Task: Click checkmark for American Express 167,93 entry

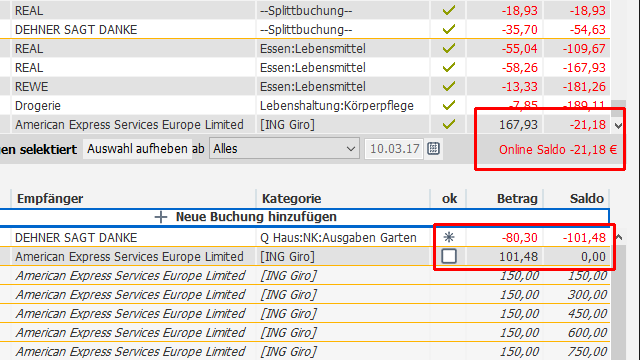Action: click(449, 124)
